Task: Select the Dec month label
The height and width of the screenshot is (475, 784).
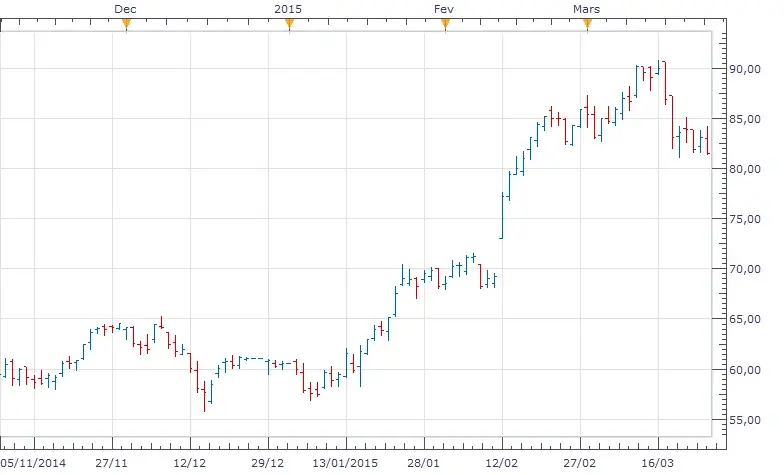Action: pos(126,8)
